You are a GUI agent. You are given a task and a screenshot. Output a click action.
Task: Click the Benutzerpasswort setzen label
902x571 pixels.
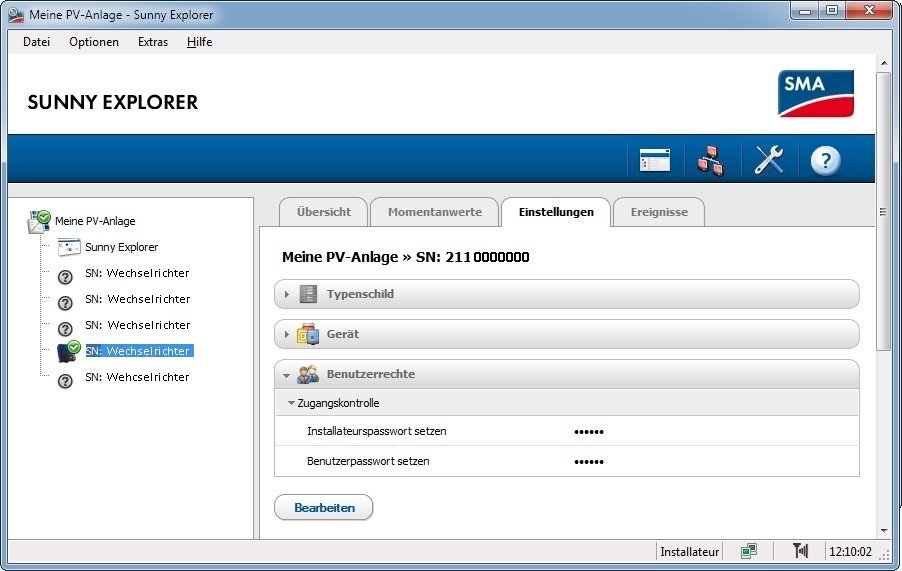click(368, 461)
